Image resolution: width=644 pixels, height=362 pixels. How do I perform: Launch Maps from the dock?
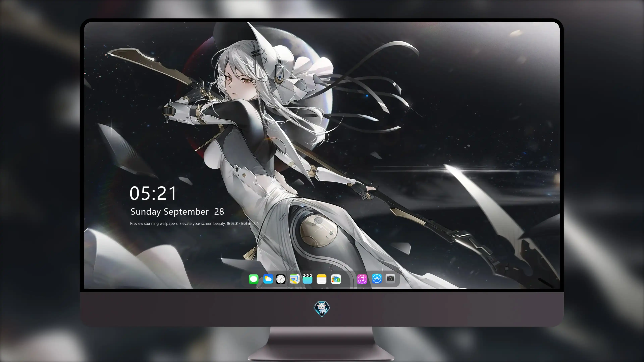tap(294, 279)
